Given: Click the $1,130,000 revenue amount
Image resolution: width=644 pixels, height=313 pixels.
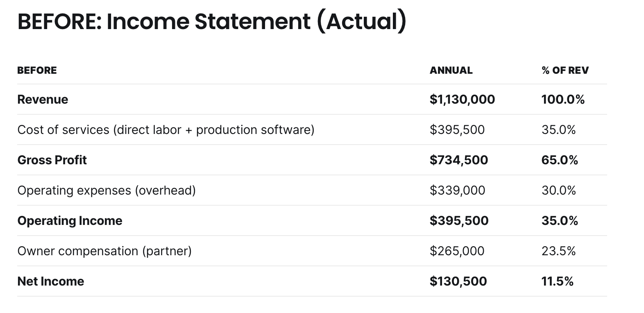Looking at the screenshot, I should 462,100.
